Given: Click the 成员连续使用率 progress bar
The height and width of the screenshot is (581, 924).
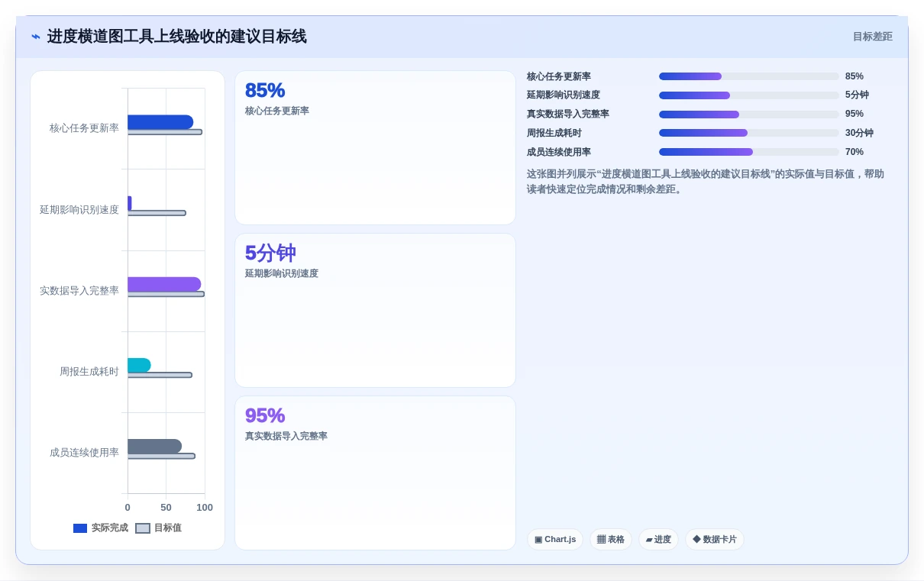Looking at the screenshot, I should (748, 152).
